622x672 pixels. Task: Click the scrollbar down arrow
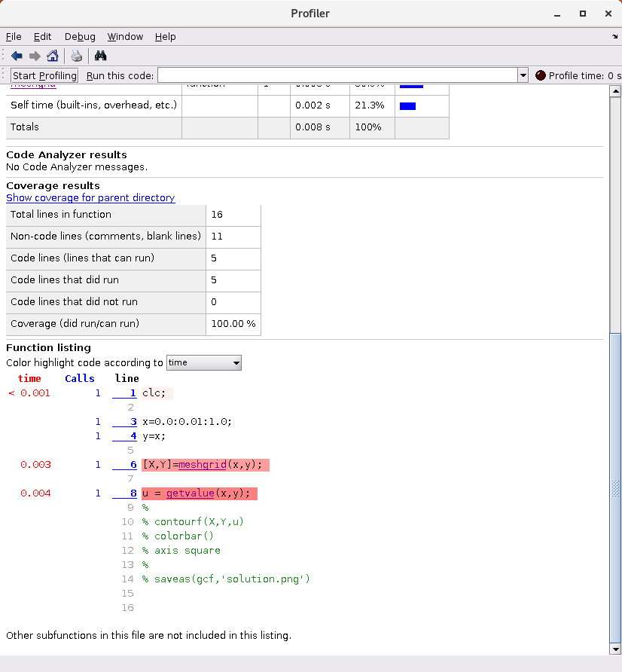point(615,649)
